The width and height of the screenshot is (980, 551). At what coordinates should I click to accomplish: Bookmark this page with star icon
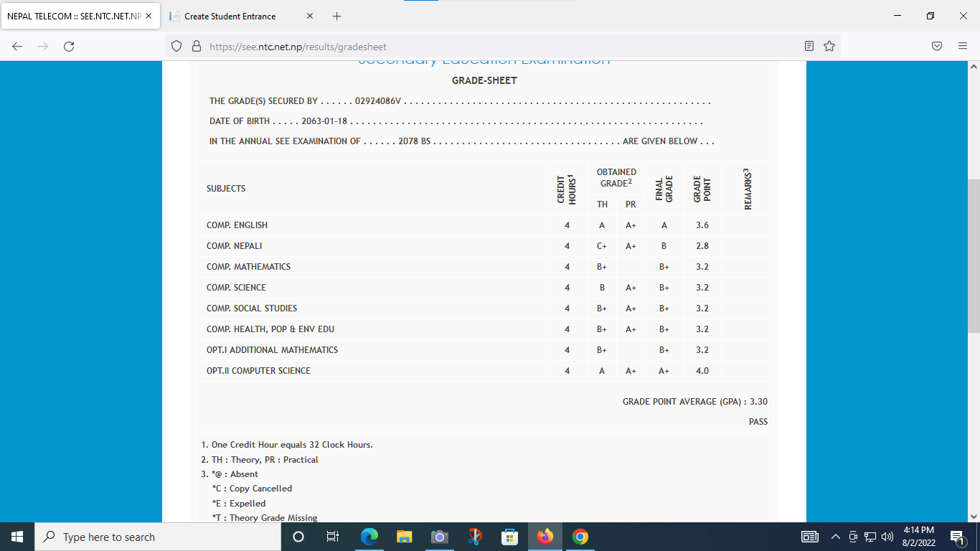pyautogui.click(x=829, y=47)
